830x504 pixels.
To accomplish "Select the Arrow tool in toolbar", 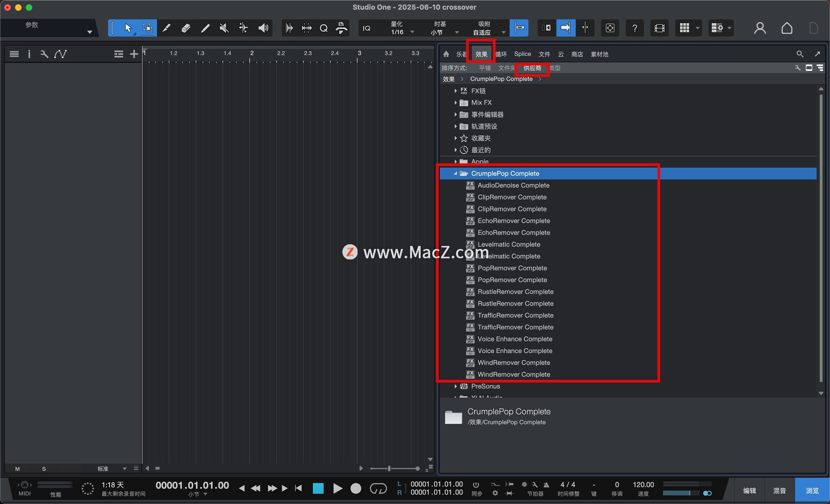I will click(128, 28).
